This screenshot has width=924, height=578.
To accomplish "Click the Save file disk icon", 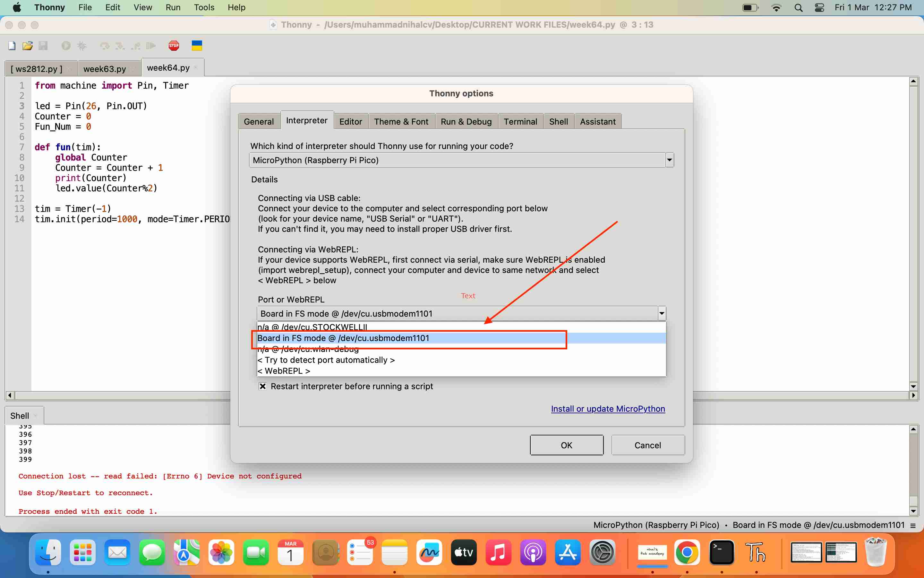I will 43,46.
